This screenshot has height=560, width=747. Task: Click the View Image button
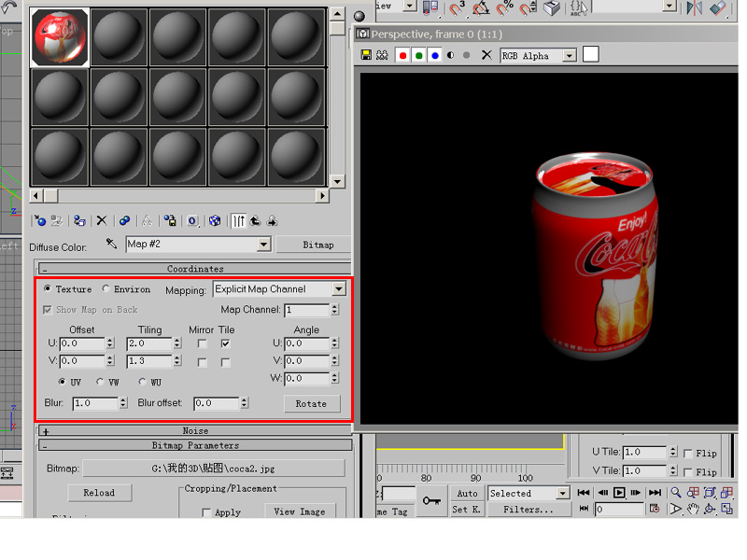coord(300,511)
